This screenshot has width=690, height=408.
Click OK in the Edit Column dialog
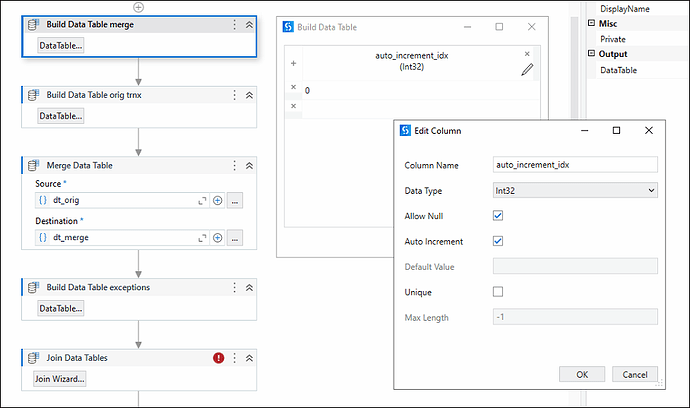[x=582, y=375]
